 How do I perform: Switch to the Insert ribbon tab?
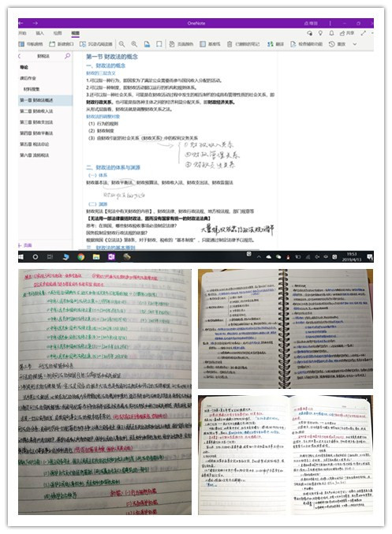pyautogui.click(x=39, y=33)
